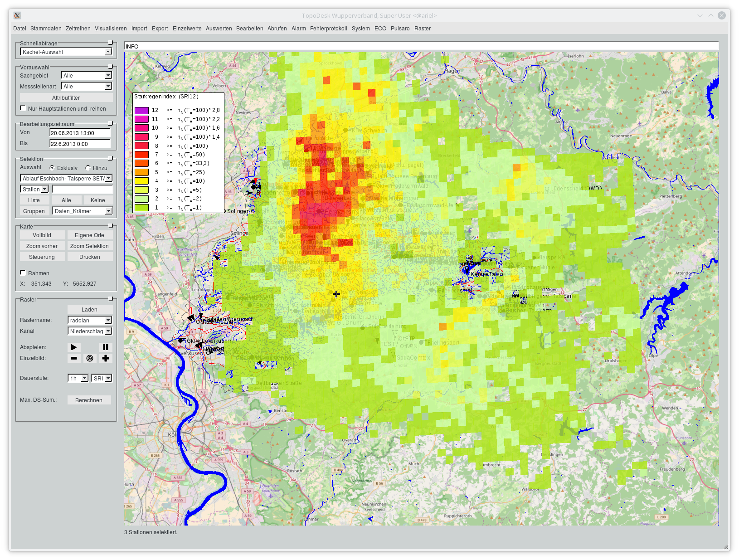Screen dimensions: 739x560
Task: Click the Berechnen button
Action: 89,400
